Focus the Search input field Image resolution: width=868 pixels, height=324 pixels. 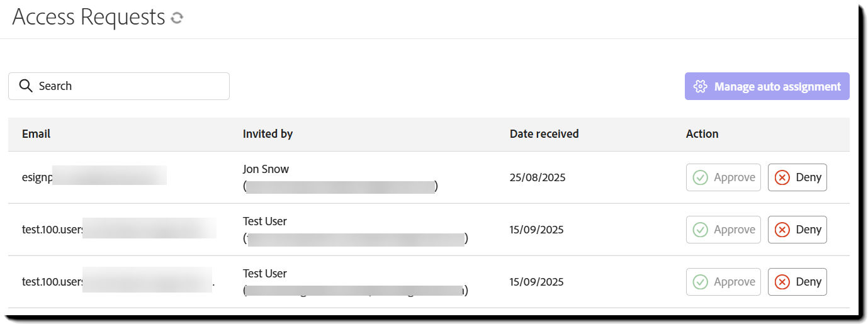(x=126, y=86)
